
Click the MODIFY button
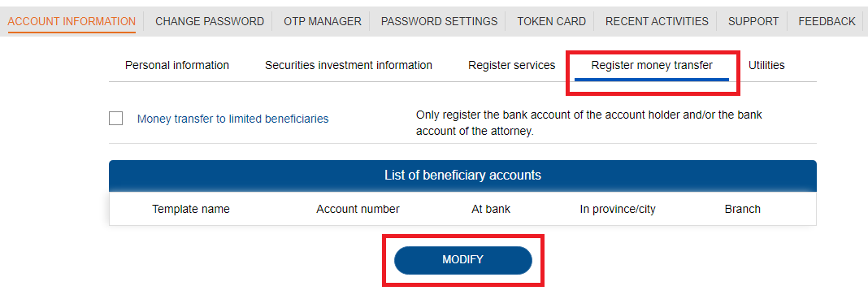tap(462, 260)
